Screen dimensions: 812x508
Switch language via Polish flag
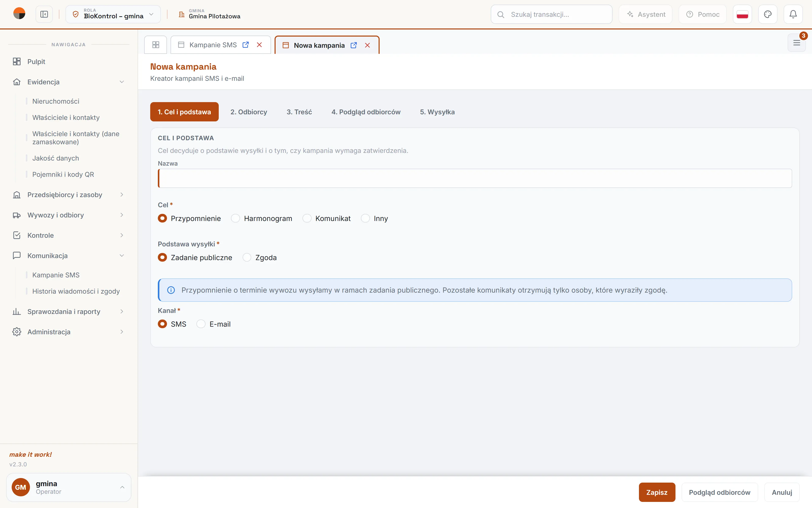[x=742, y=14]
